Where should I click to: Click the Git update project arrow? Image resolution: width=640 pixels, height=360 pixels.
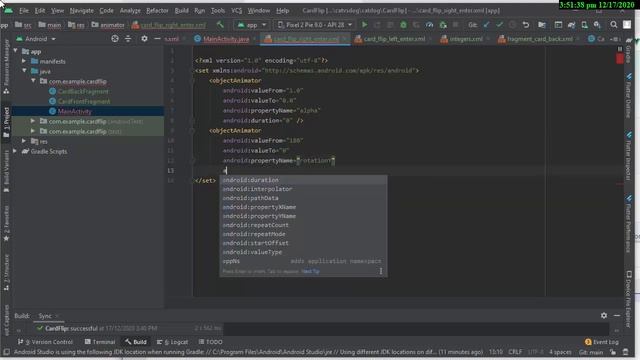pos(486,25)
